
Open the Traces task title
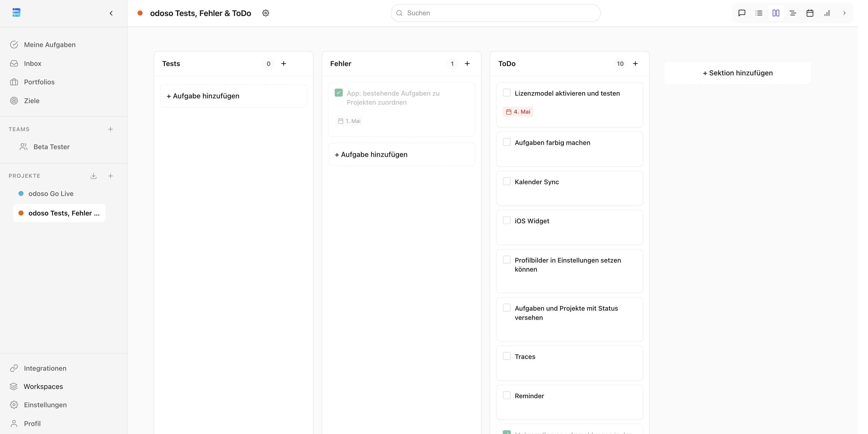coord(525,357)
